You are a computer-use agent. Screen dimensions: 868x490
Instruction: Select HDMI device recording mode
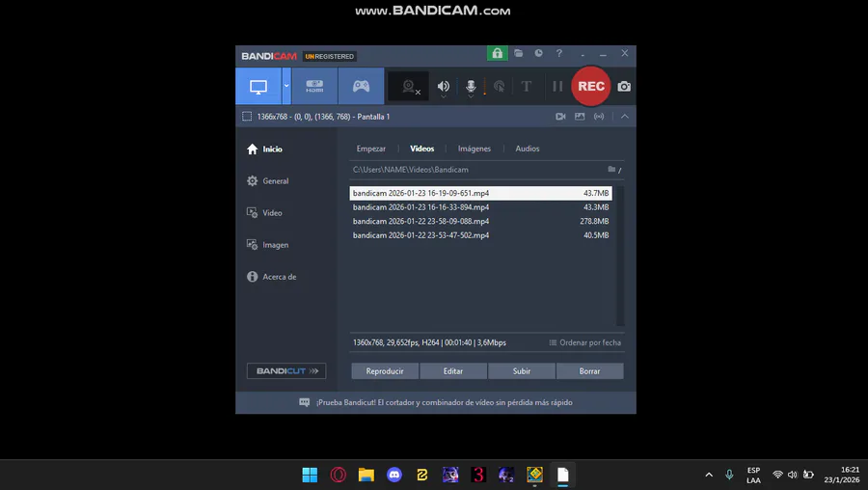pyautogui.click(x=314, y=87)
